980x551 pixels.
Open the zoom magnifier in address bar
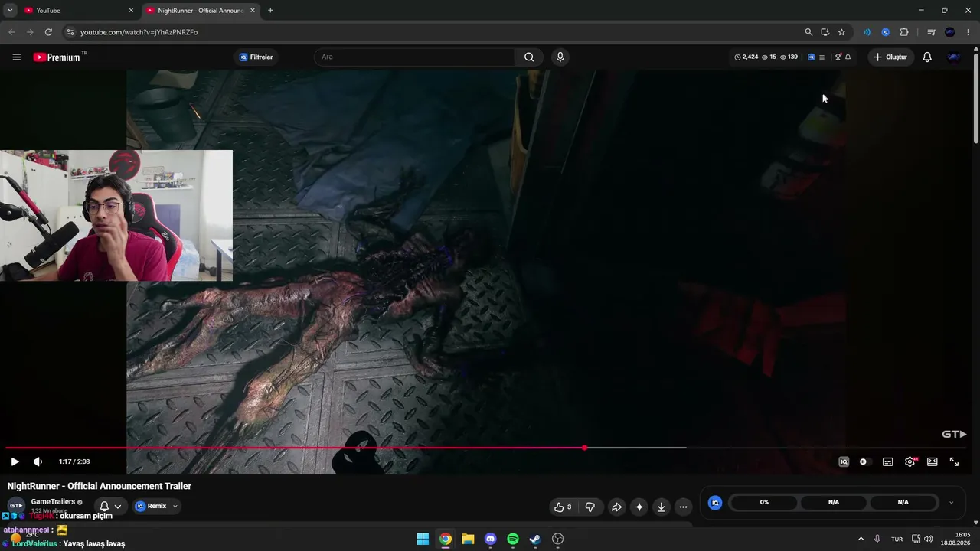pyautogui.click(x=808, y=32)
